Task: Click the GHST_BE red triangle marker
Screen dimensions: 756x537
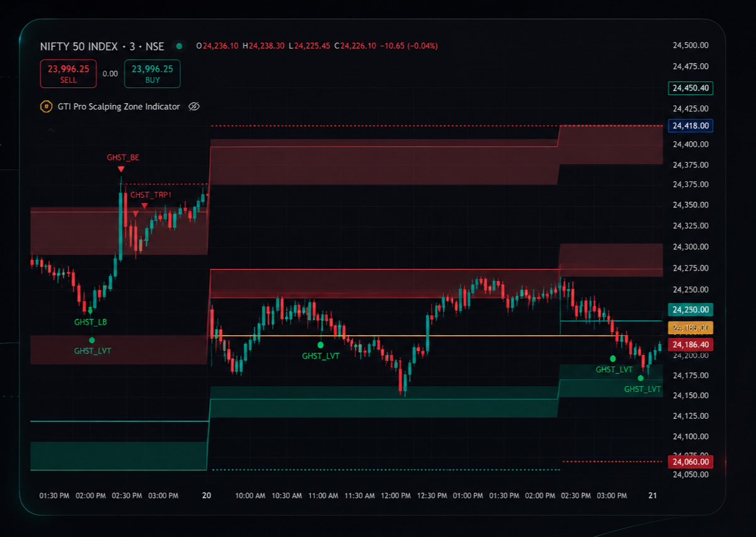Action: click(x=121, y=169)
